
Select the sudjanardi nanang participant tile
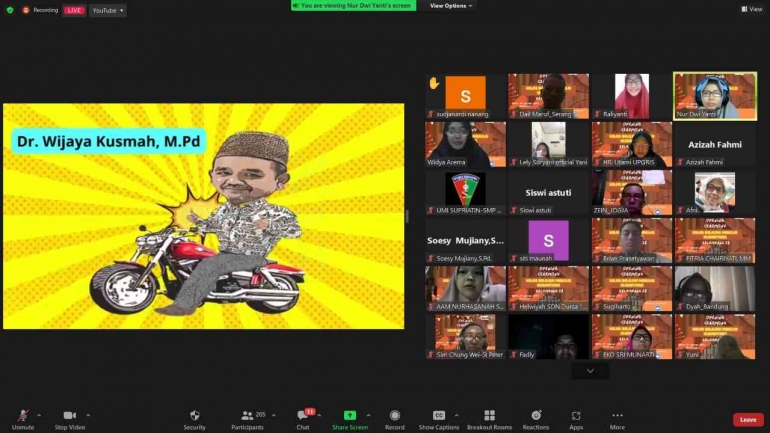466,96
